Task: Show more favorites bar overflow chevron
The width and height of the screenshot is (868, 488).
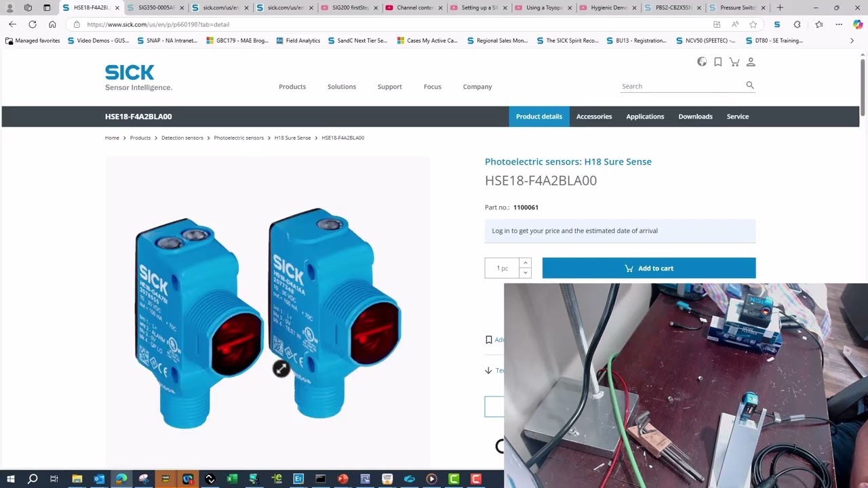Action: click(x=852, y=41)
